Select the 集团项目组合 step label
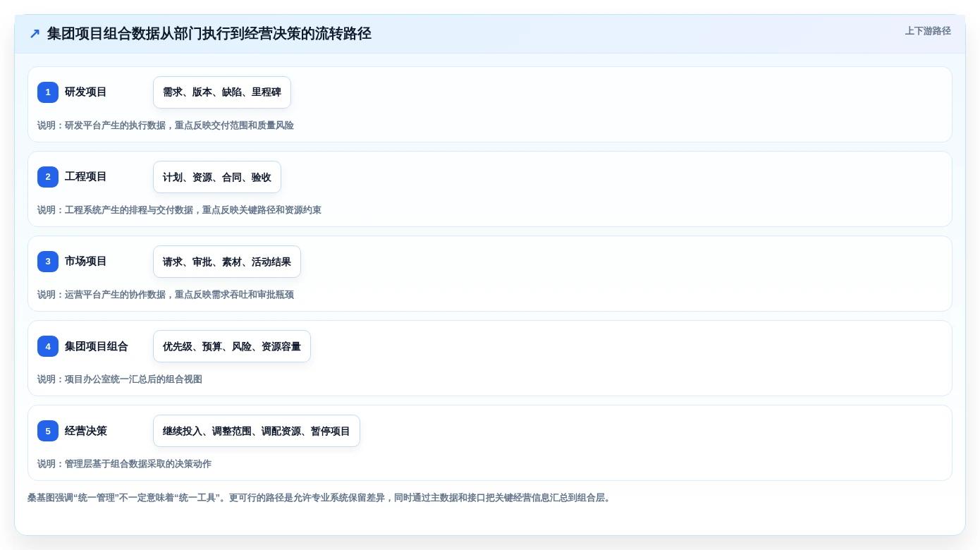The height and width of the screenshot is (550, 980). pyautogui.click(x=97, y=346)
